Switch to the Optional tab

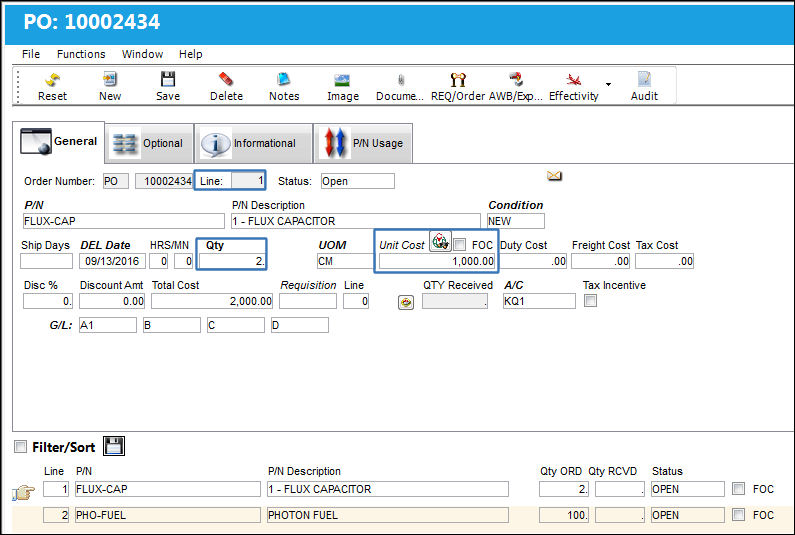pos(150,144)
